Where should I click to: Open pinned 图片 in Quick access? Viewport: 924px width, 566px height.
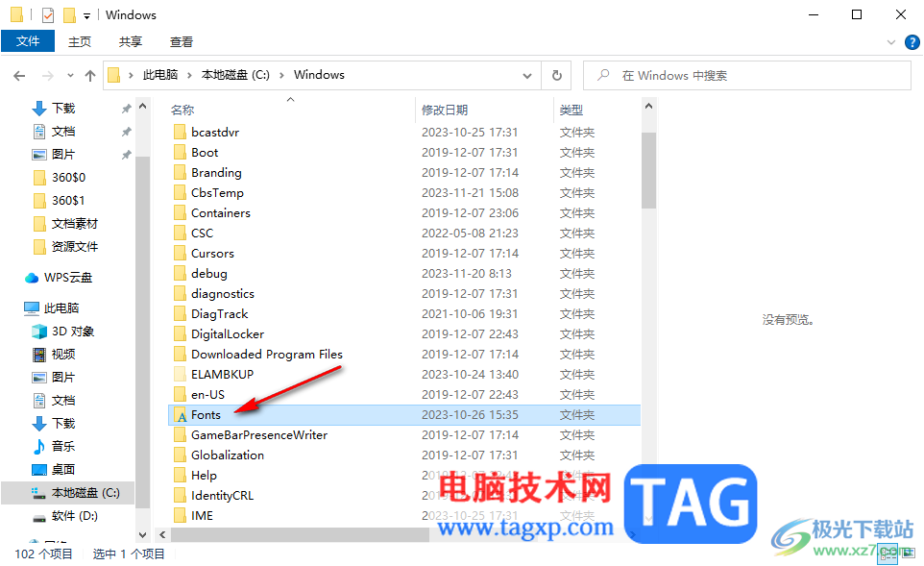tap(63, 155)
